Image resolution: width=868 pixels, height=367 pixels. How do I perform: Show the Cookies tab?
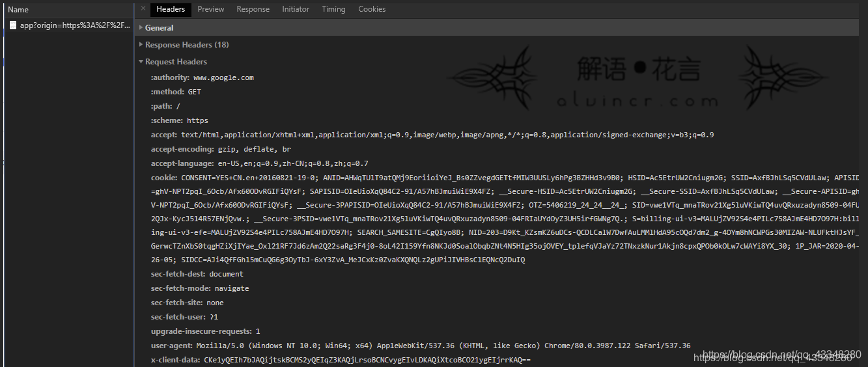pos(372,9)
